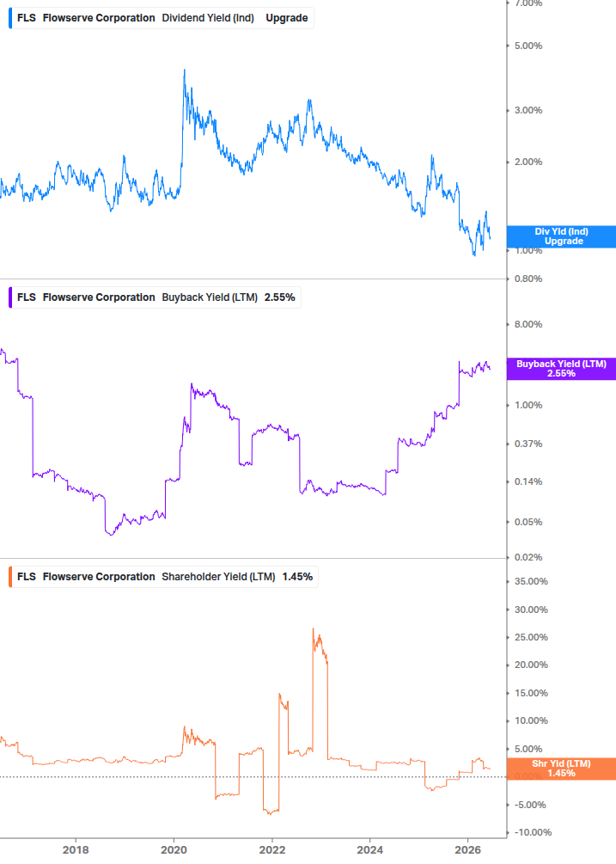Click the blue Dividend Yield legend color bar

coord(10,18)
